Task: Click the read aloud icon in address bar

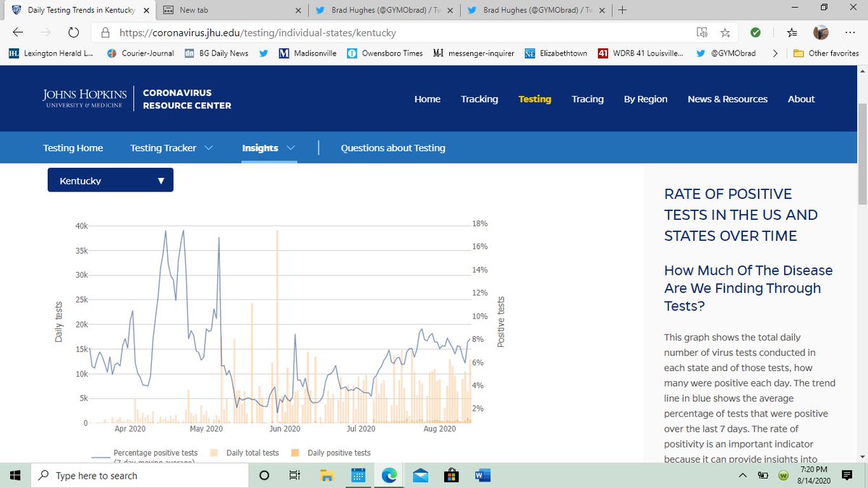Action: click(701, 33)
